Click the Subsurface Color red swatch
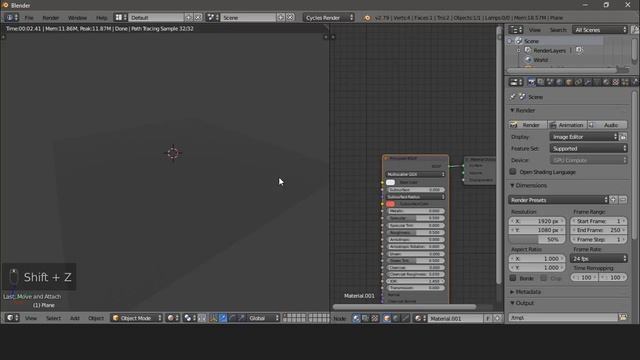 point(390,204)
